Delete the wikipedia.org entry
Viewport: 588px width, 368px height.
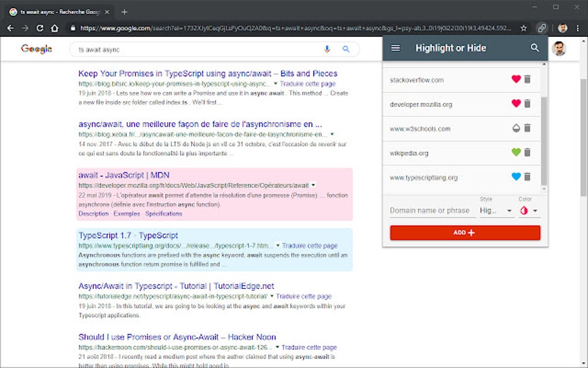pyautogui.click(x=527, y=152)
